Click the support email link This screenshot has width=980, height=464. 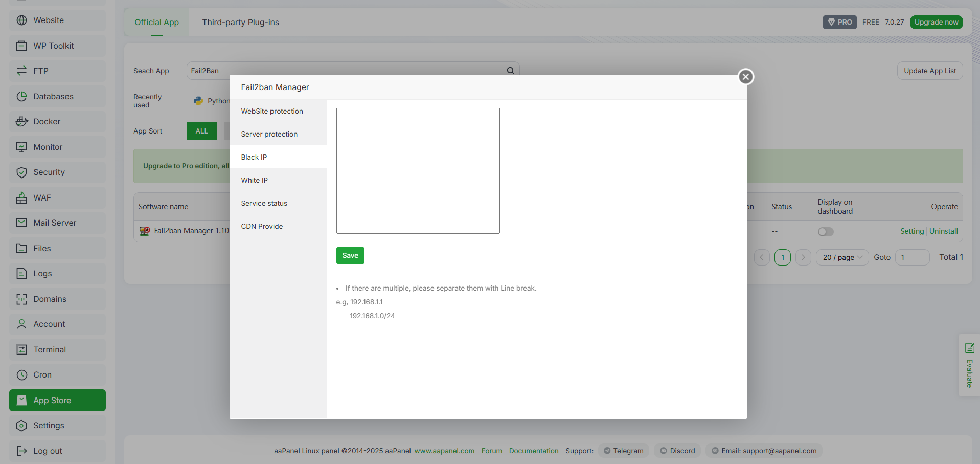pyautogui.click(x=764, y=451)
